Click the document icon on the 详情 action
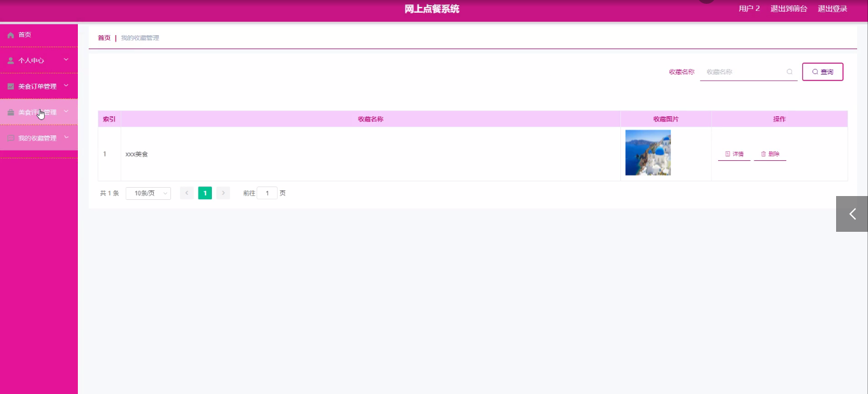This screenshot has width=868, height=394. click(x=726, y=153)
